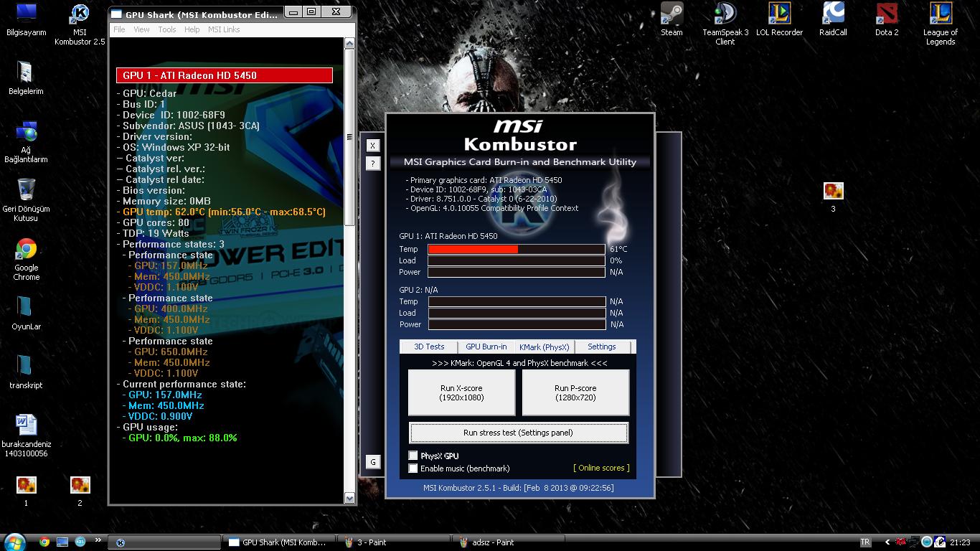Click Run P-score (1280x720) button
This screenshot has height=551, width=980.
575,392
